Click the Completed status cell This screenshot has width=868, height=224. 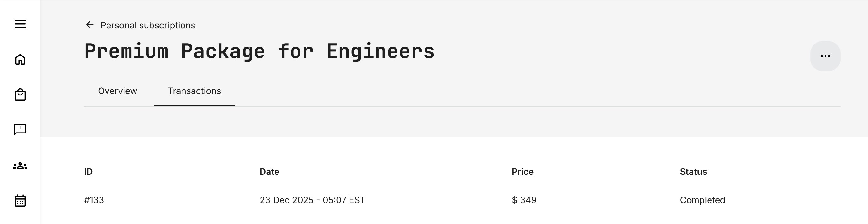click(702, 200)
